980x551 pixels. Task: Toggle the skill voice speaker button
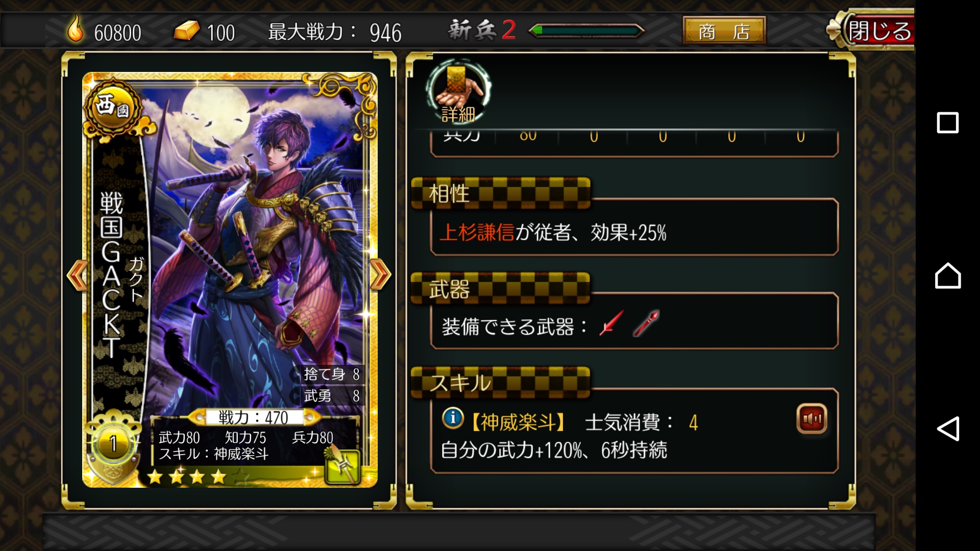pyautogui.click(x=812, y=419)
